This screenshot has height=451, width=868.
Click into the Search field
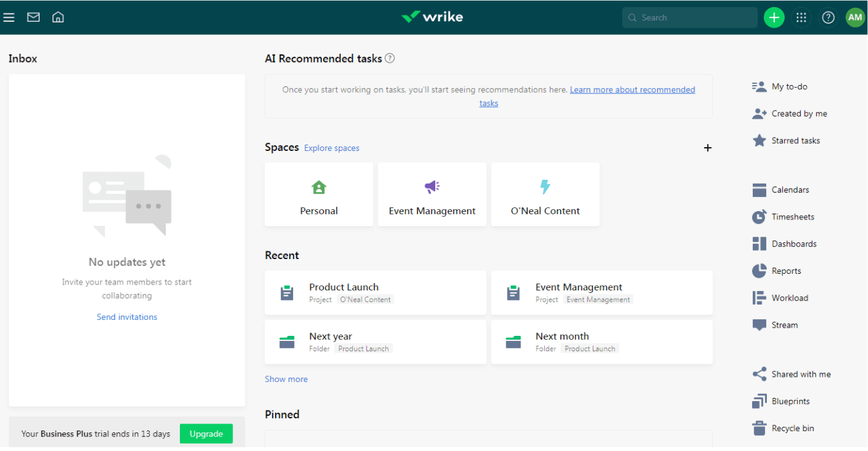click(x=690, y=17)
